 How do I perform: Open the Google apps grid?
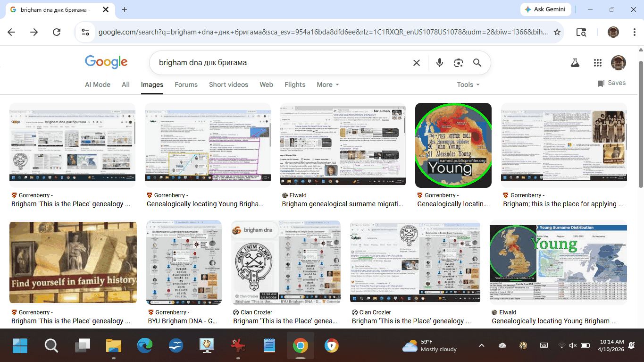tap(597, 63)
